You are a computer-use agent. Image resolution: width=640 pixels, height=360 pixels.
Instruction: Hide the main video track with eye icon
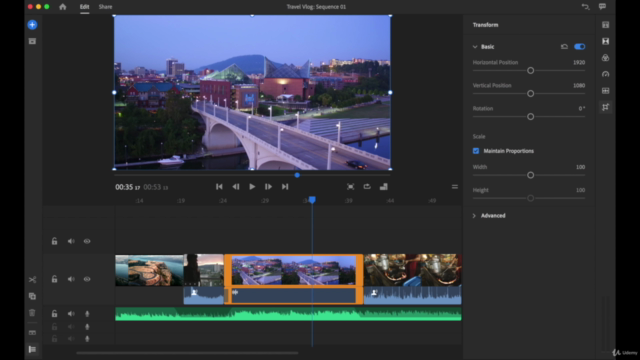coord(87,279)
